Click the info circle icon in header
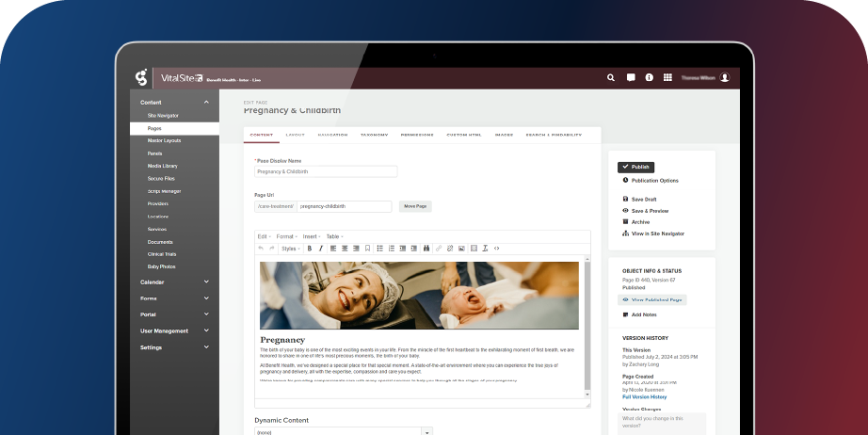 point(649,78)
